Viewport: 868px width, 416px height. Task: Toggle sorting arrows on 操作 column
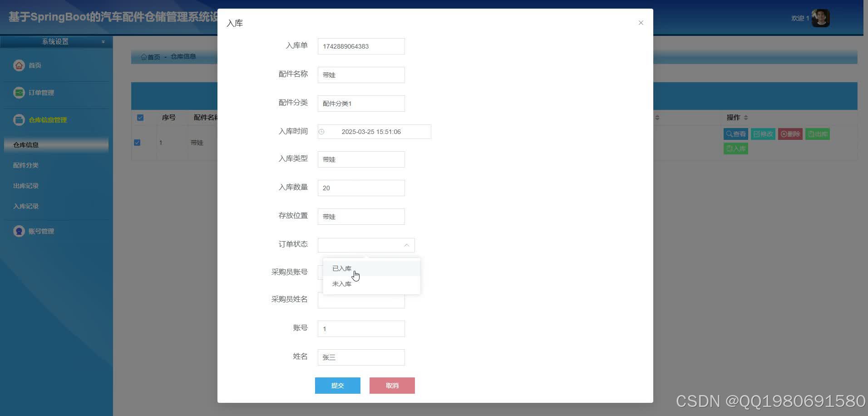(746, 117)
